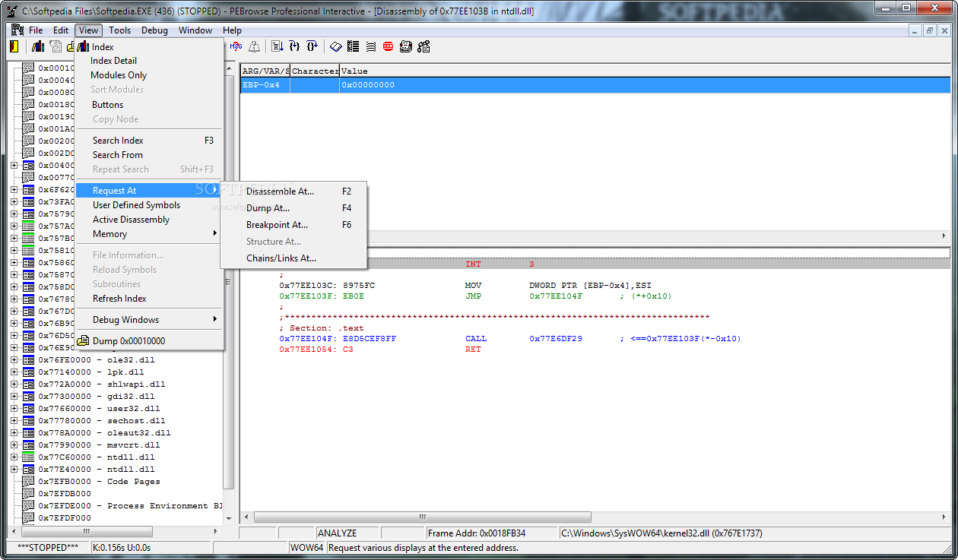The height and width of the screenshot is (560, 958).
Task: Click the ARG/VAR/S column header
Action: pos(265,71)
